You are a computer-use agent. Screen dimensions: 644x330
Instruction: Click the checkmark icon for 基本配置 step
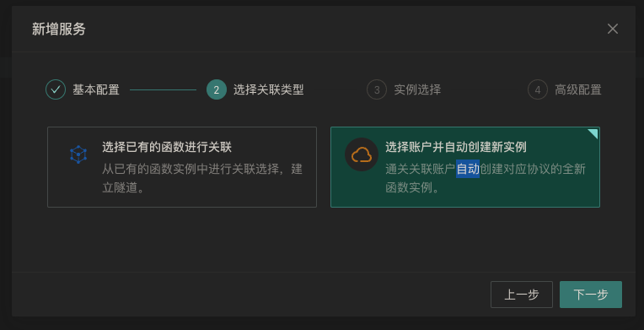(56, 89)
